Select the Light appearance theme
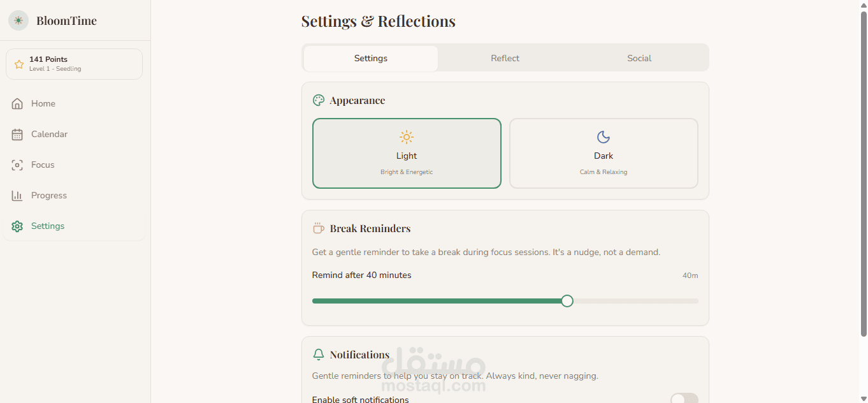The image size is (868, 403). (x=407, y=153)
